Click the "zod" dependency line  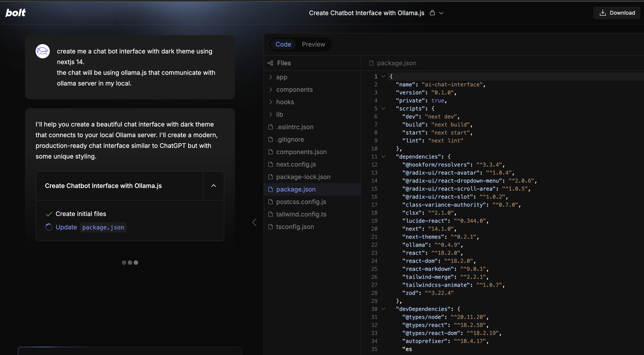coord(428,293)
